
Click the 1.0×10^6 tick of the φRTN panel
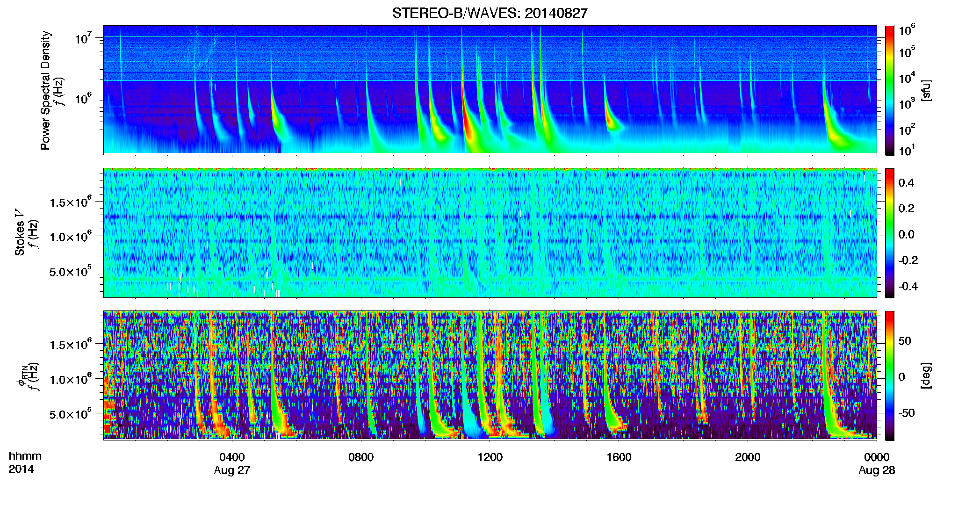click(71, 379)
